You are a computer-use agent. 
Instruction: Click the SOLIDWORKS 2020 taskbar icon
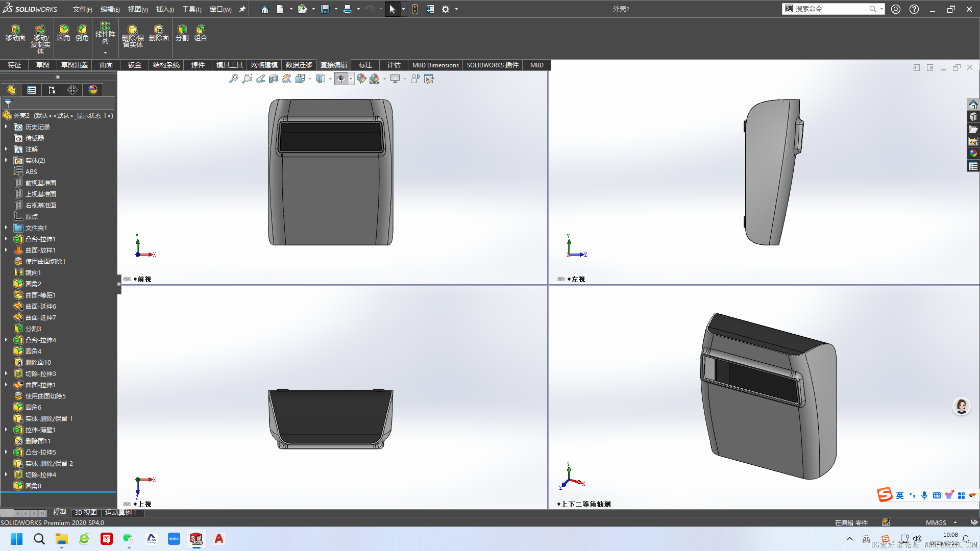pyautogui.click(x=196, y=539)
